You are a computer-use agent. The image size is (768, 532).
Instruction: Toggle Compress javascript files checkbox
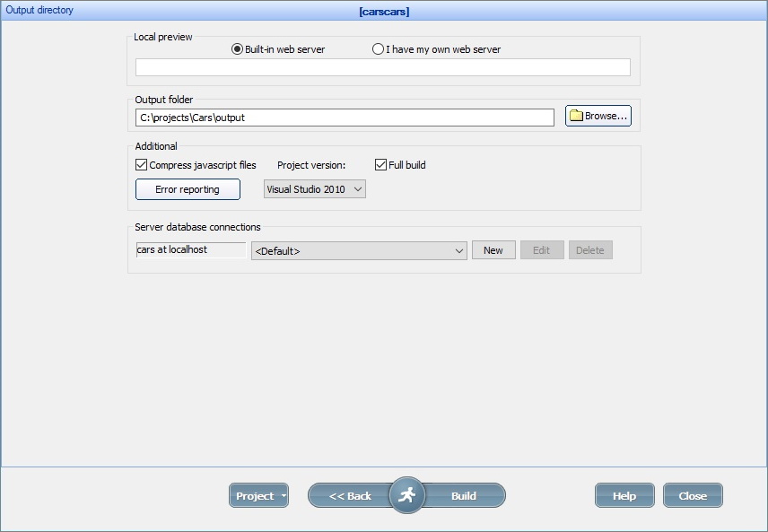[142, 165]
